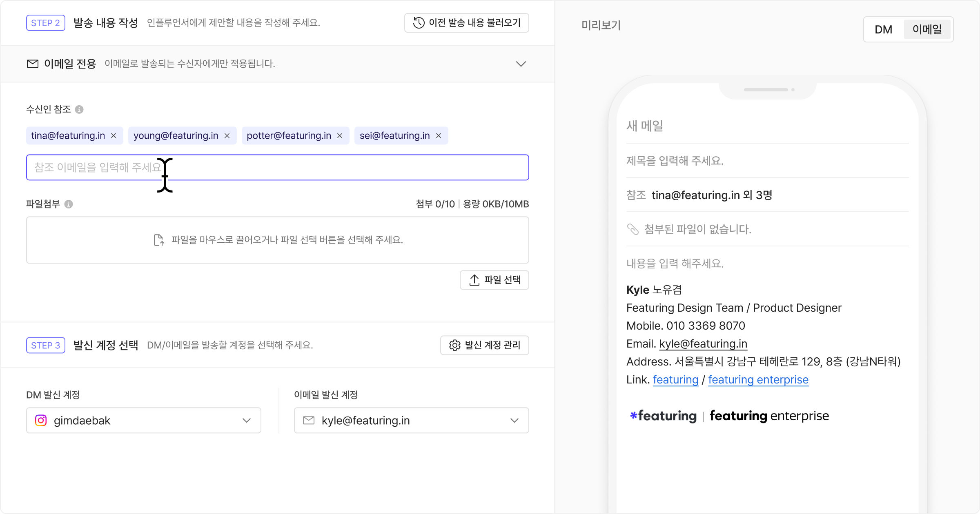980x514 pixels.
Task: Click 새 메일 header in preview
Action: click(645, 126)
